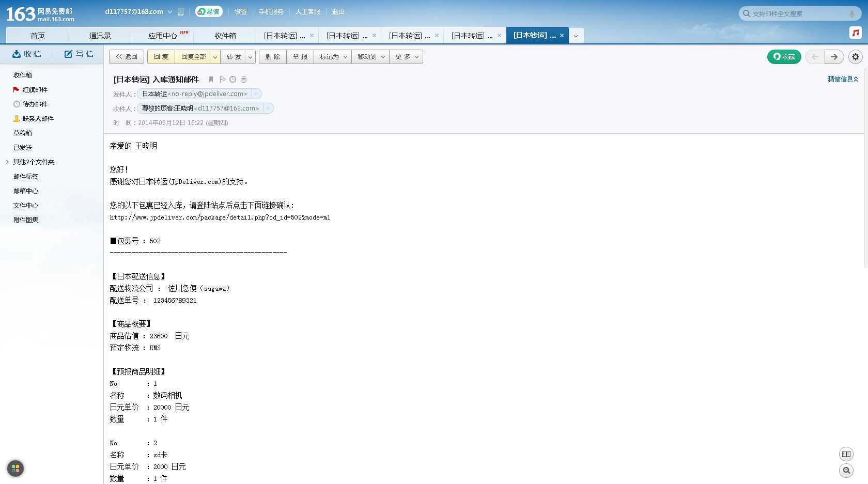Viewport: 868px width, 484px height.
Task: Expand the 更多 actions dropdown
Action: 406,57
